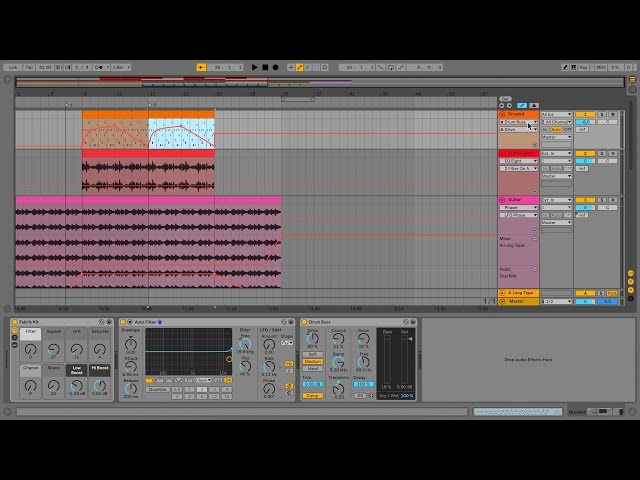Select Medium drive type in Drum Buss
The height and width of the screenshot is (480, 640).
pyautogui.click(x=313, y=362)
